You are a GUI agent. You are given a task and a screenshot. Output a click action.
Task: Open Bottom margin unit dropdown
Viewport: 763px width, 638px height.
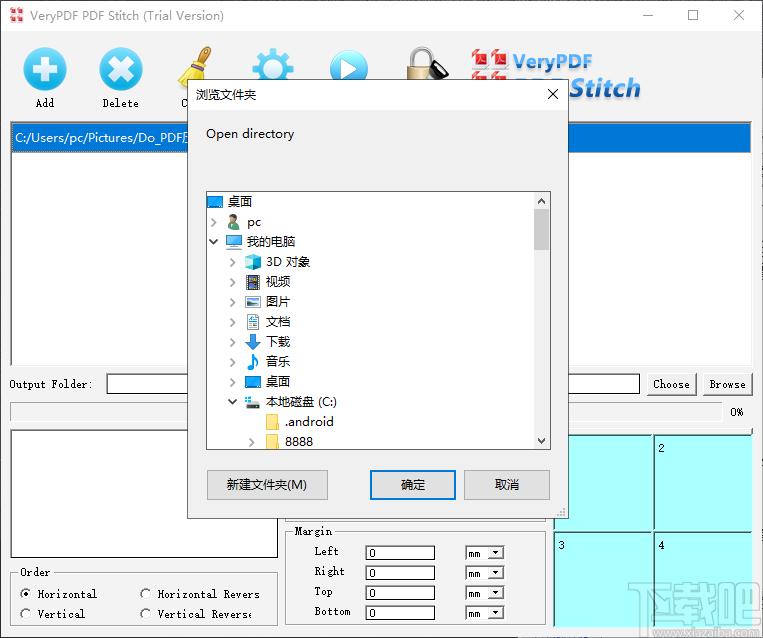495,613
